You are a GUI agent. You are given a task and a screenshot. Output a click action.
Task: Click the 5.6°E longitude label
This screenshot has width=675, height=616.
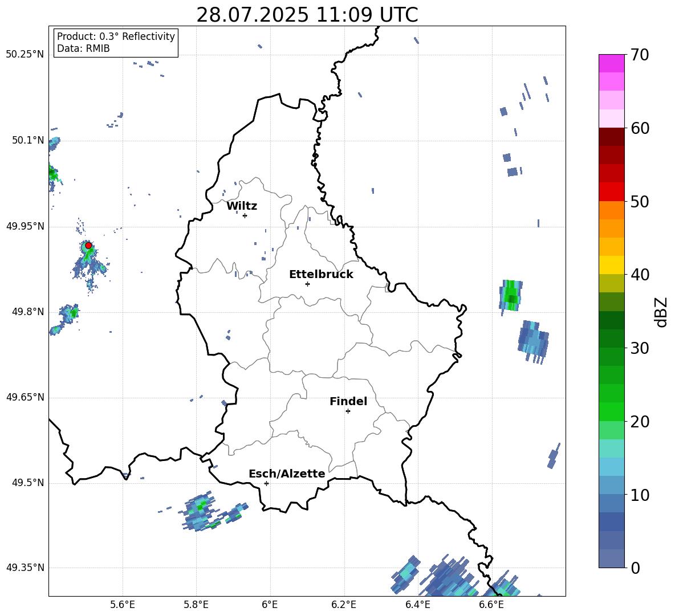123,605
